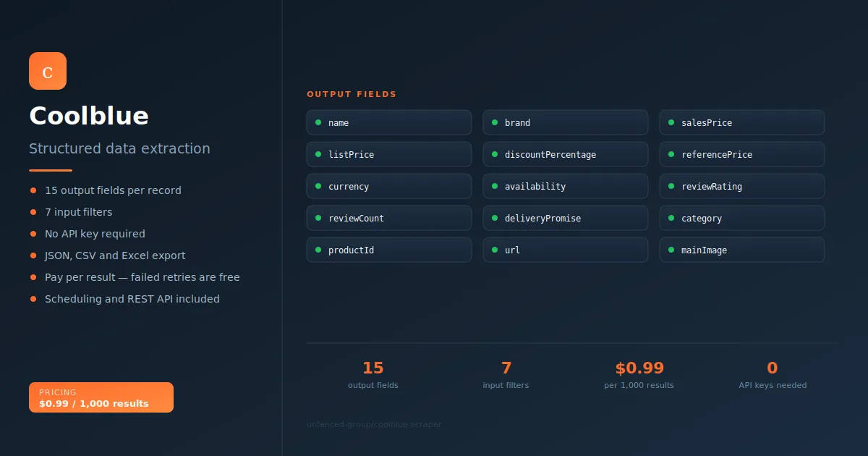Click the currency output field

389,186
